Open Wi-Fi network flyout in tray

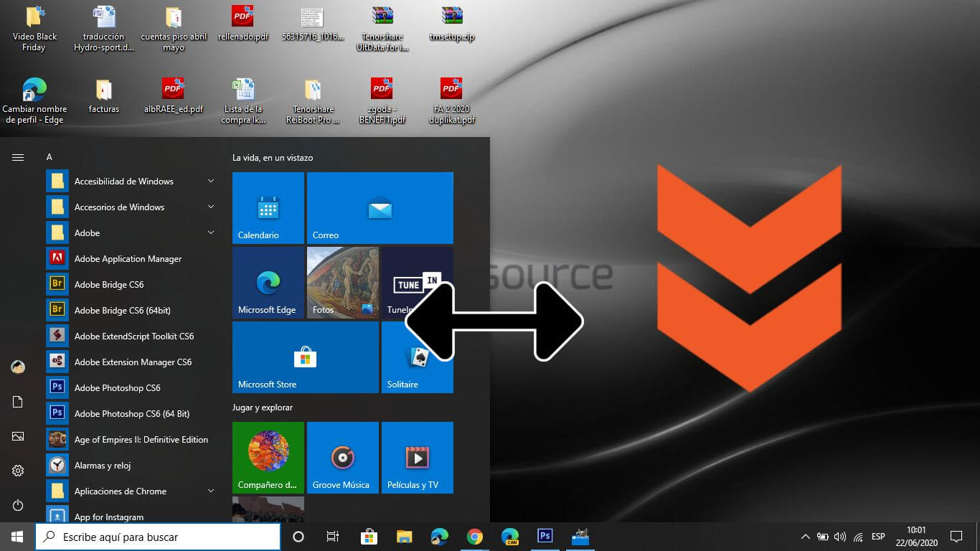858,537
